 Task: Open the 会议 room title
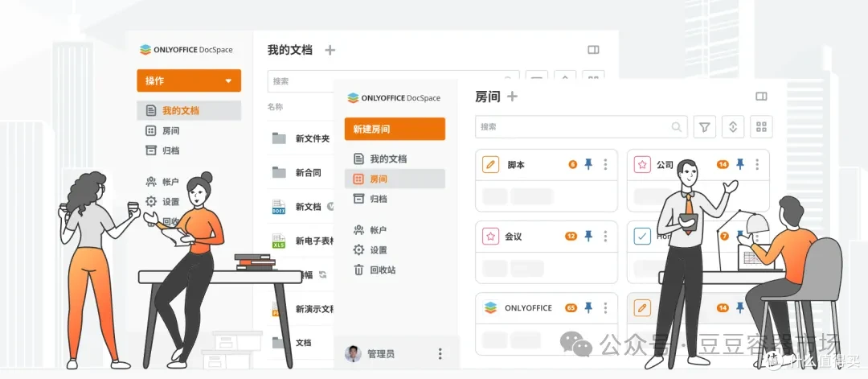pyautogui.click(x=513, y=237)
